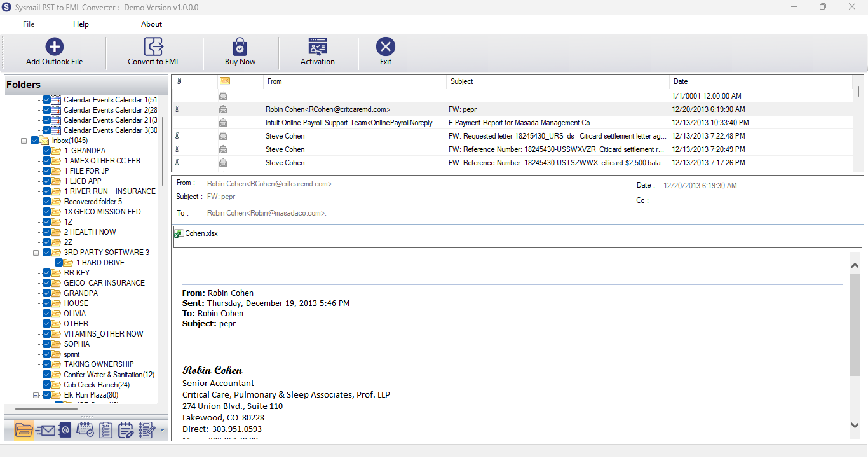The image size is (868, 458).
Task: Open the contacts address book icon
Action: point(65,431)
